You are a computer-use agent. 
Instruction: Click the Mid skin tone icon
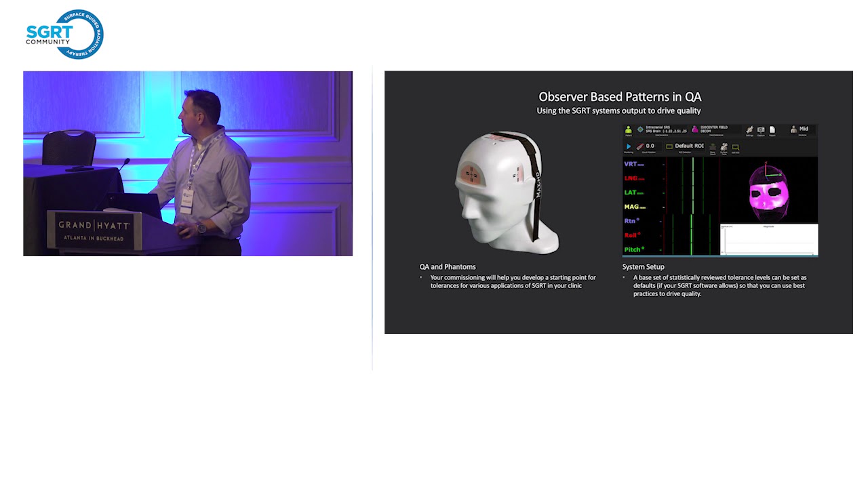point(793,129)
